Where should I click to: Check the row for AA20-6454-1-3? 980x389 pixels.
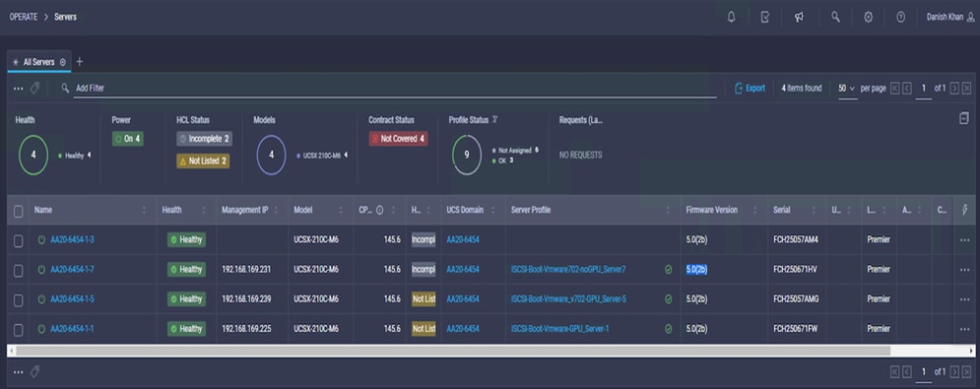19,240
